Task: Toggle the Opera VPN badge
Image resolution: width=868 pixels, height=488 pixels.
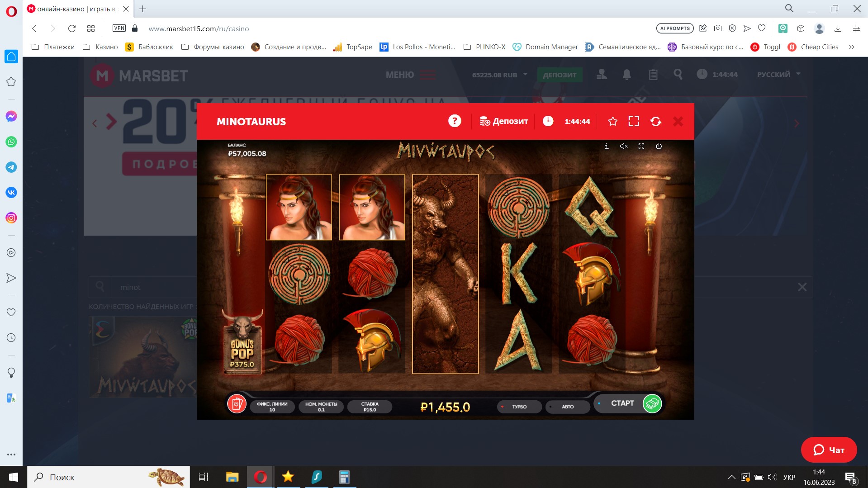Action: [x=119, y=28]
